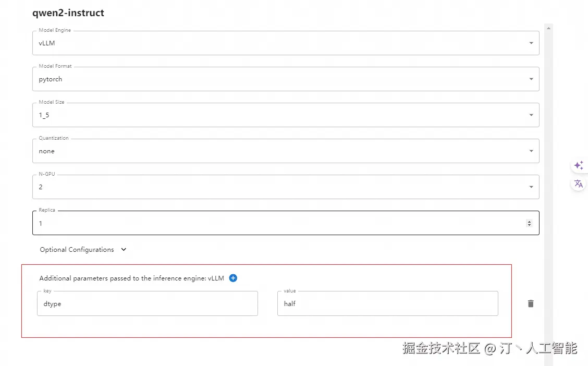Image resolution: width=588 pixels, height=366 pixels.
Task: Open the translate icon on right edge
Action: point(579,184)
